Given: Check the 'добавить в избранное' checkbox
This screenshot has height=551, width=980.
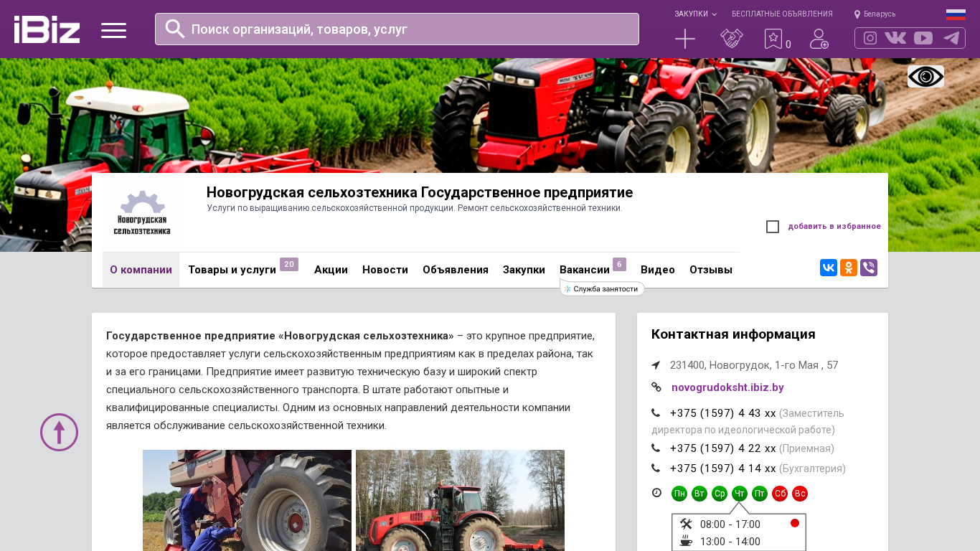Looking at the screenshot, I should pyautogui.click(x=773, y=227).
